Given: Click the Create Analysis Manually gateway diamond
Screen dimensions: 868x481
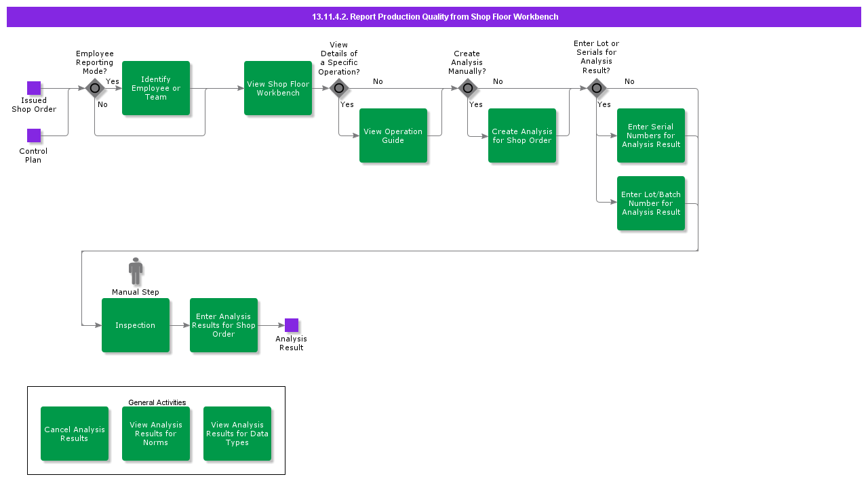Looking at the screenshot, I should pyautogui.click(x=467, y=88).
